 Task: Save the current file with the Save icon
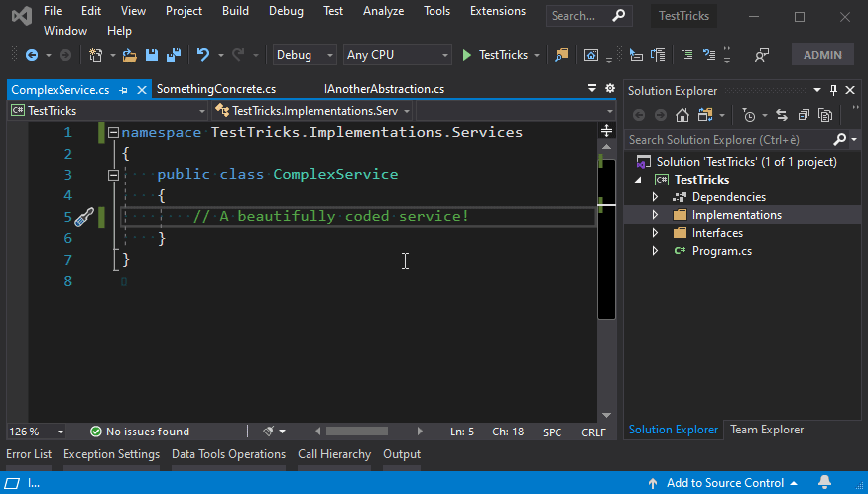152,55
